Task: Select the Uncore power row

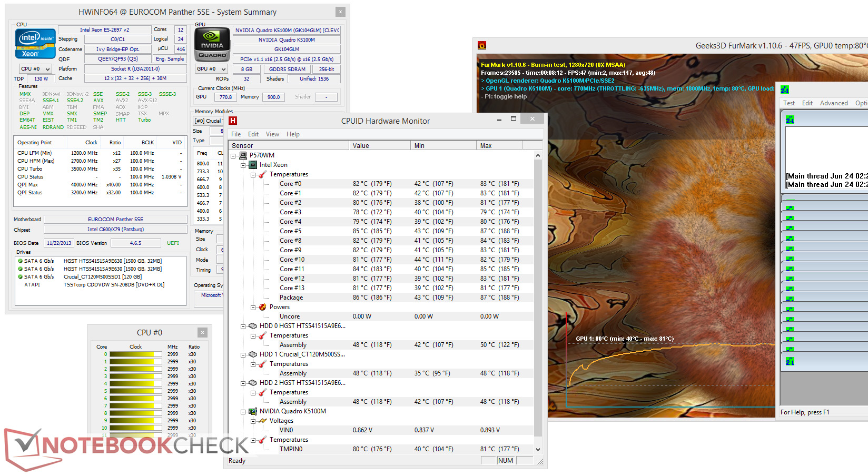Action: [381, 316]
